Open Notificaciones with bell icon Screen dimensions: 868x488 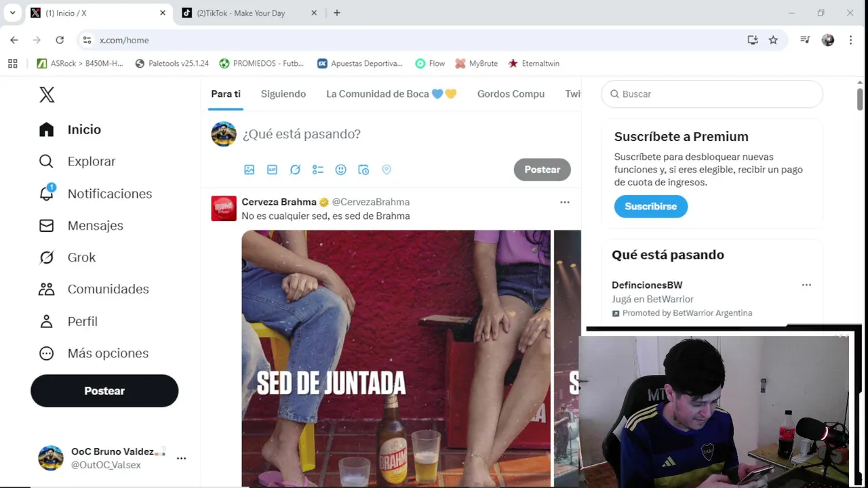(95, 194)
